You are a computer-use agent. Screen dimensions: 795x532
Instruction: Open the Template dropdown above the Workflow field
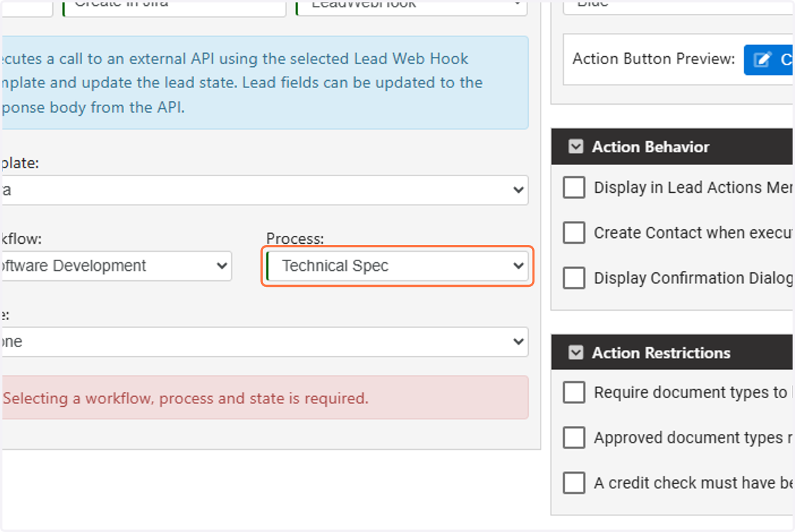pyautogui.click(x=264, y=190)
